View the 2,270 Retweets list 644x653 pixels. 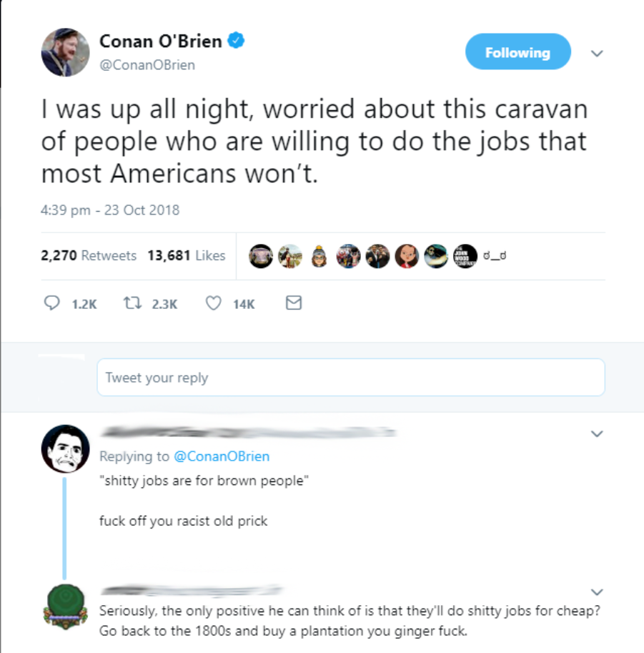click(x=89, y=255)
